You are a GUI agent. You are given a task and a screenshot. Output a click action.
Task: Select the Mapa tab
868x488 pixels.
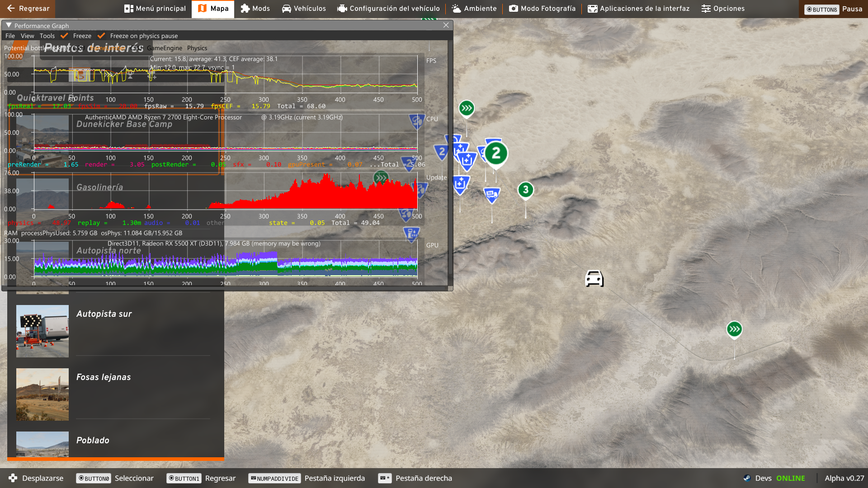click(213, 9)
